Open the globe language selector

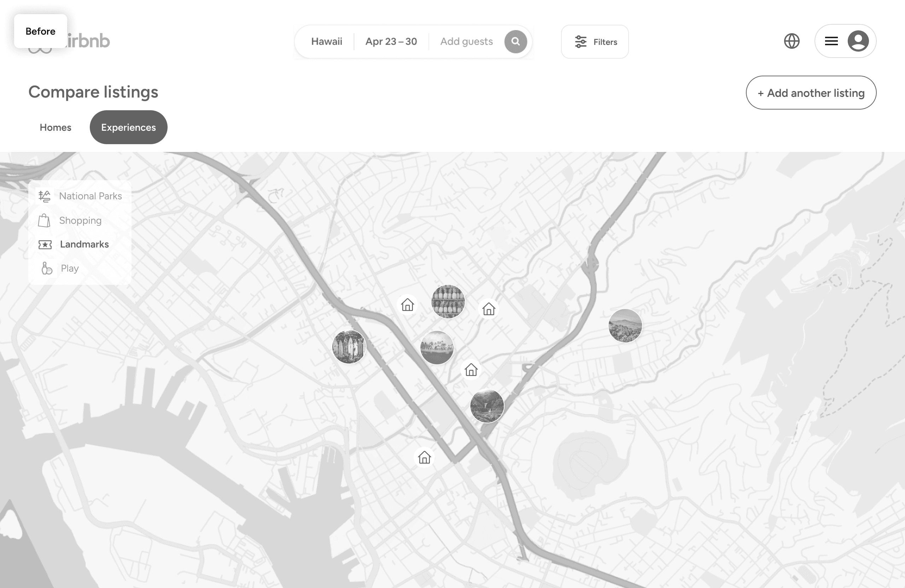click(792, 41)
